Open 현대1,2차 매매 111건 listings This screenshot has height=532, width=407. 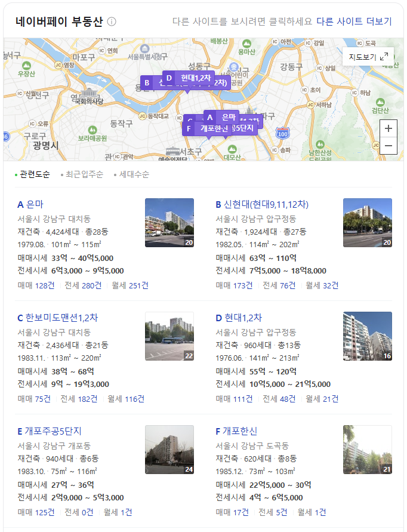pos(234,399)
